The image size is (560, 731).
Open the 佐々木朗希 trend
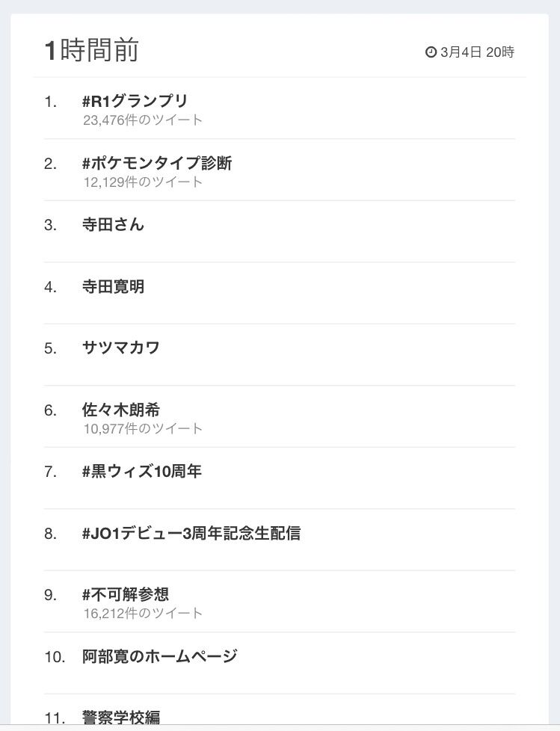(121, 410)
